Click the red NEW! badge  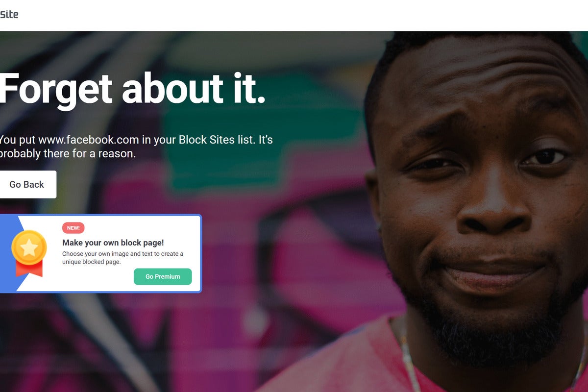[73, 228]
